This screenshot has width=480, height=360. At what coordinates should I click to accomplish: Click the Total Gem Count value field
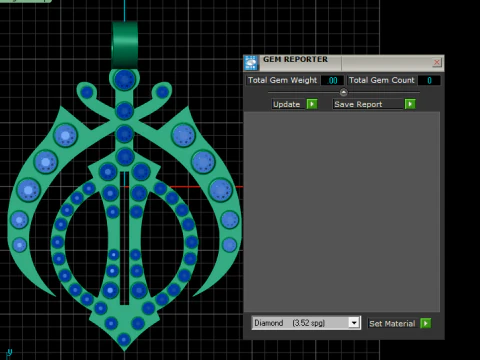(x=429, y=80)
